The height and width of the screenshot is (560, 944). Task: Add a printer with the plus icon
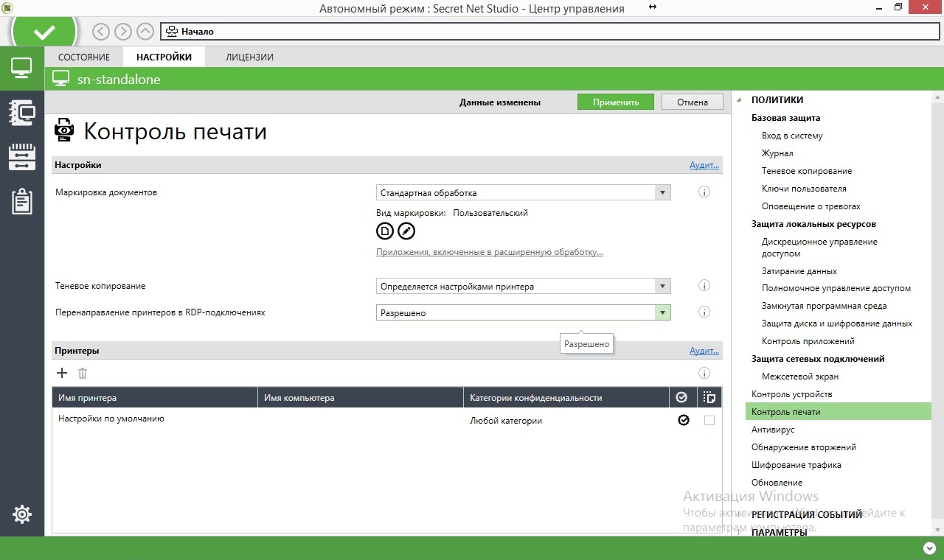62,374
